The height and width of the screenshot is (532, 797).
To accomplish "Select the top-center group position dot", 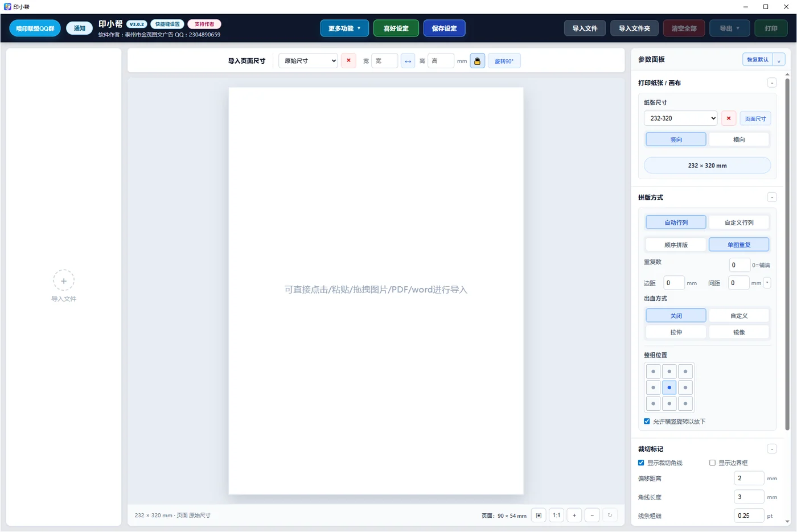I will point(669,372).
